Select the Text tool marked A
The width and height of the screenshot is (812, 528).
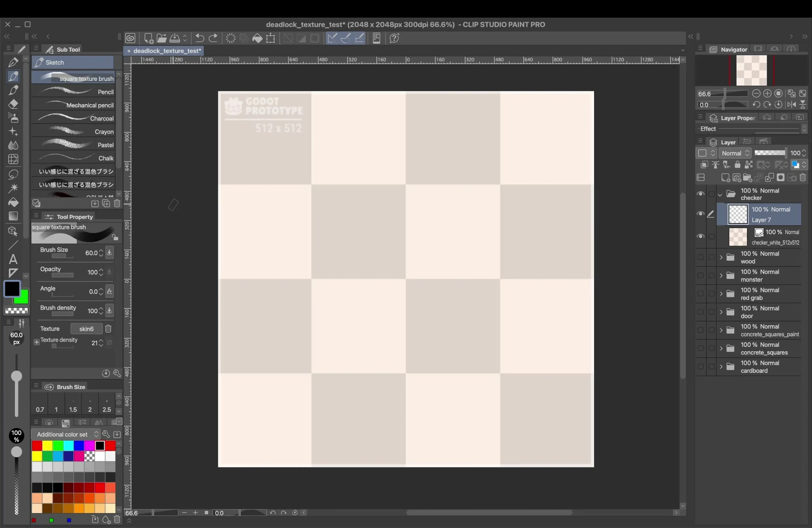tap(13, 259)
